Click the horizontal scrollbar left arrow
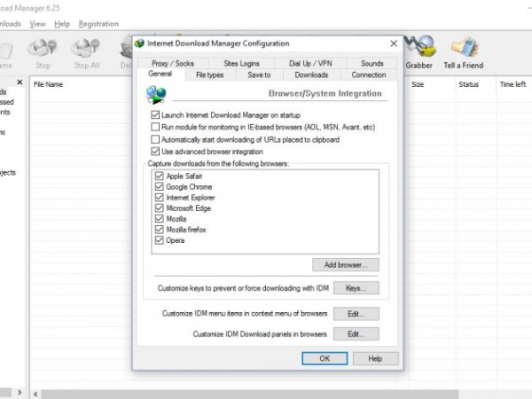The width and height of the screenshot is (532, 399). [x=35, y=394]
